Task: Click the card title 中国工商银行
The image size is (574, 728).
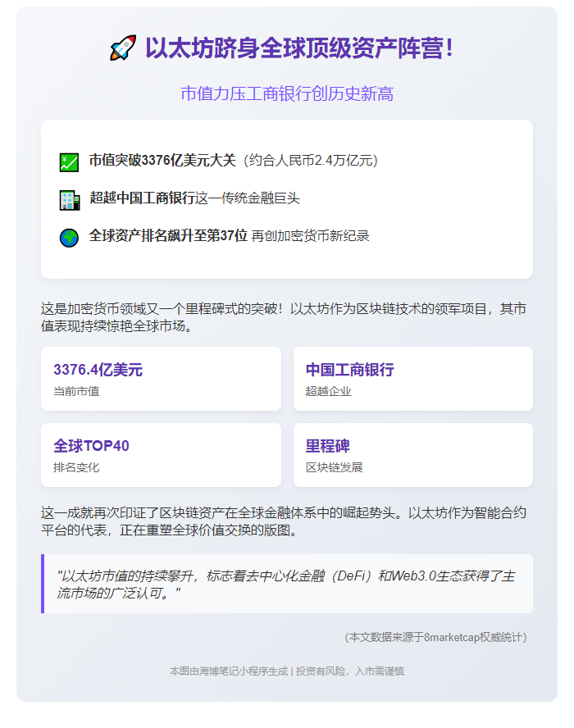Action: point(349,370)
